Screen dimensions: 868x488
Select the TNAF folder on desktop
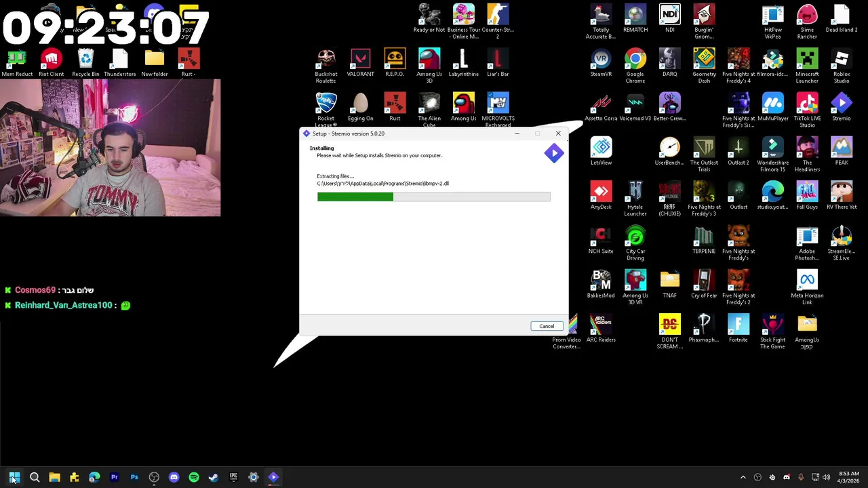pos(670,284)
